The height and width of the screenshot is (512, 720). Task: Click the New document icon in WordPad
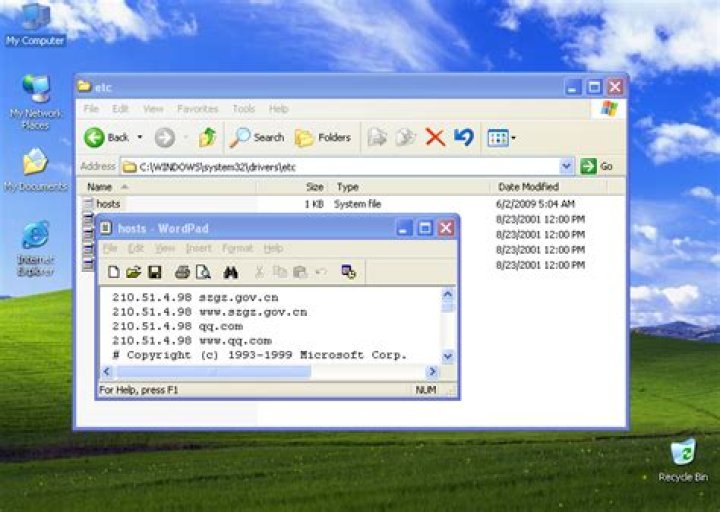tap(114, 271)
